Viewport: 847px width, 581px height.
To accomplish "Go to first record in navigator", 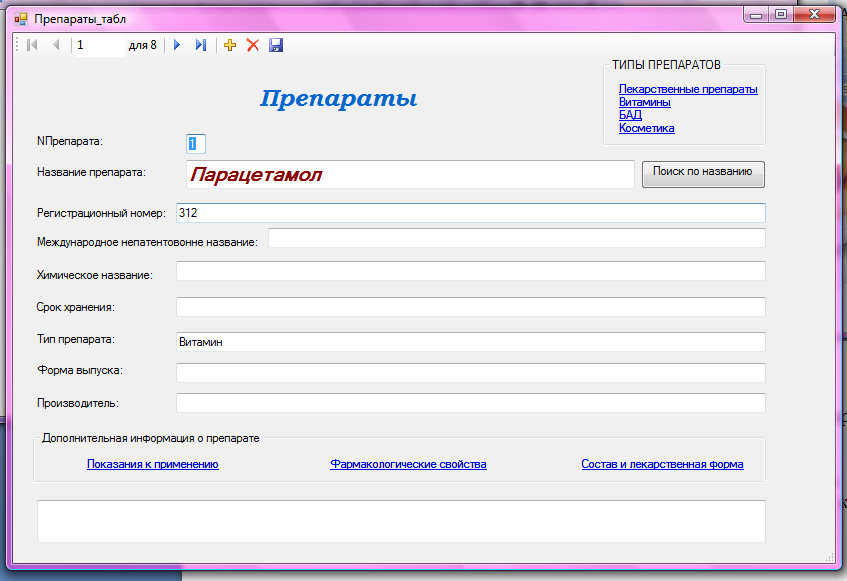I will coord(32,45).
